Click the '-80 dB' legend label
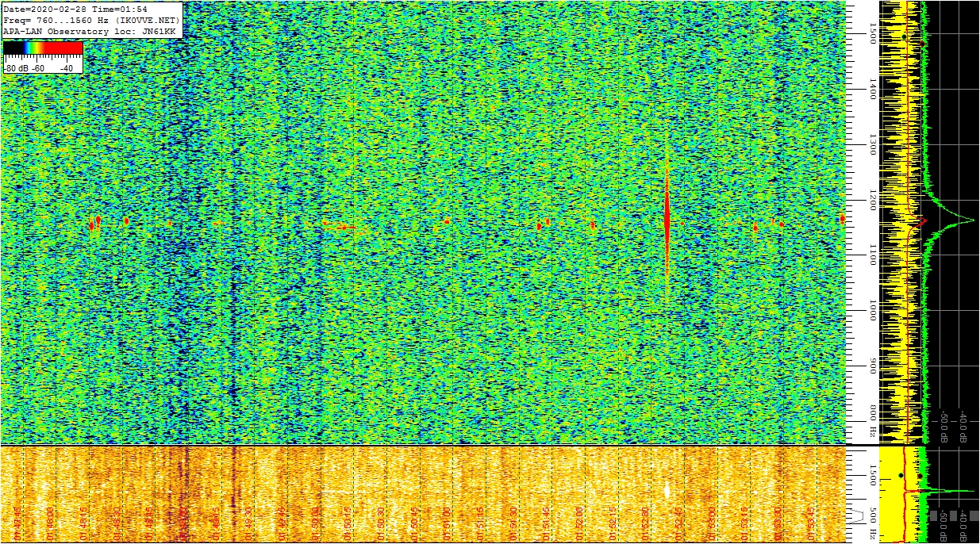Viewport: 980px width, 544px height. point(17,68)
